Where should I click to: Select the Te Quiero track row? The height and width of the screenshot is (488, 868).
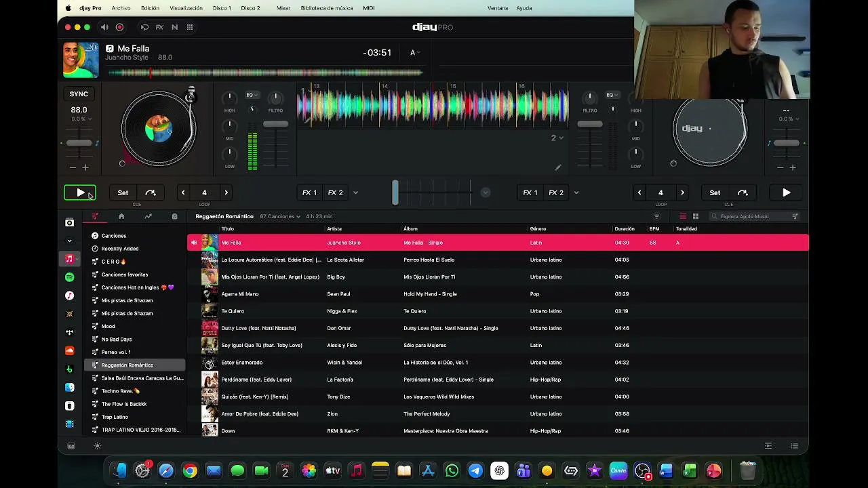point(498,311)
